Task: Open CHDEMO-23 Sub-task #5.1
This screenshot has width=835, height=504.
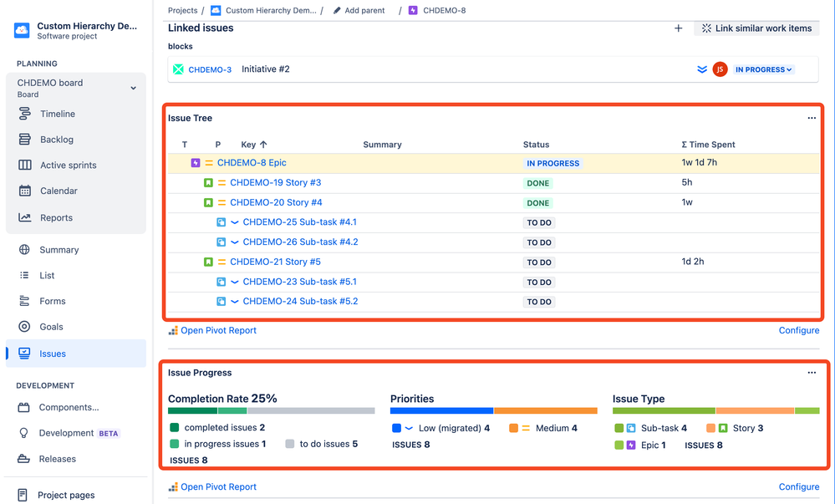Action: click(300, 282)
